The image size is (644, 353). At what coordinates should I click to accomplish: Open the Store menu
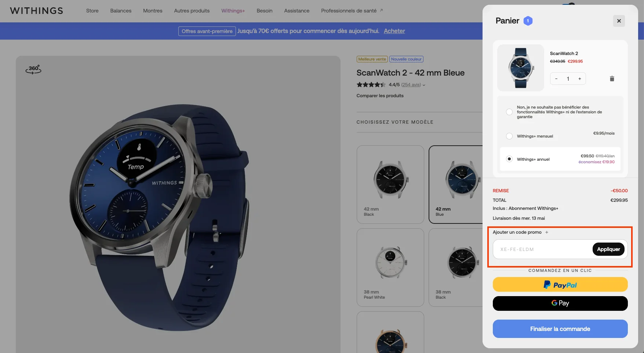click(x=92, y=11)
